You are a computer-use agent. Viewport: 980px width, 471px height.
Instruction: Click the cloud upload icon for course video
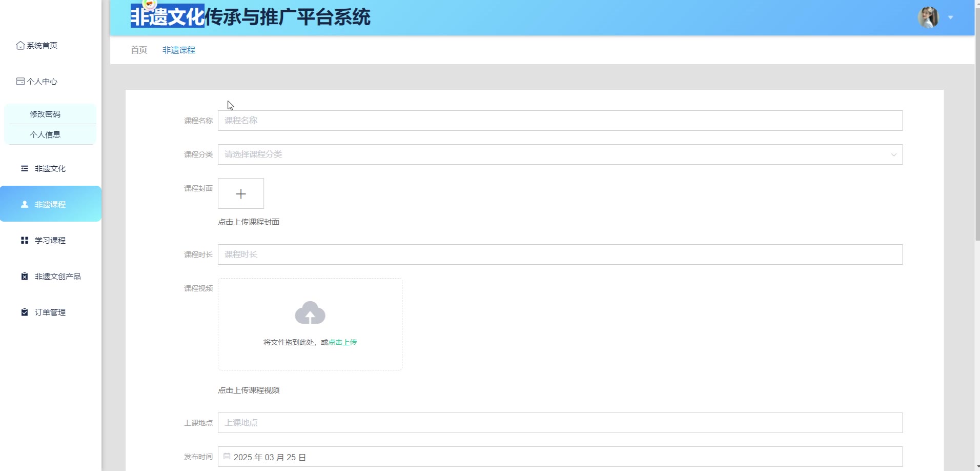coord(310,312)
